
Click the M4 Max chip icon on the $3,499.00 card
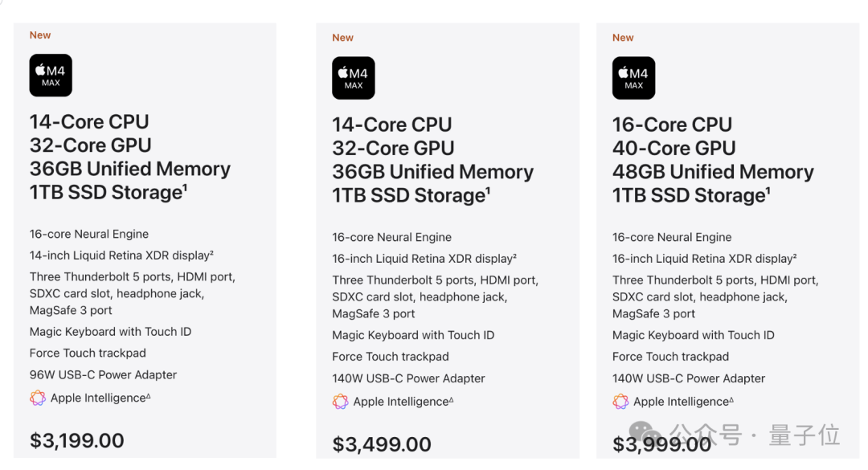pyautogui.click(x=354, y=78)
